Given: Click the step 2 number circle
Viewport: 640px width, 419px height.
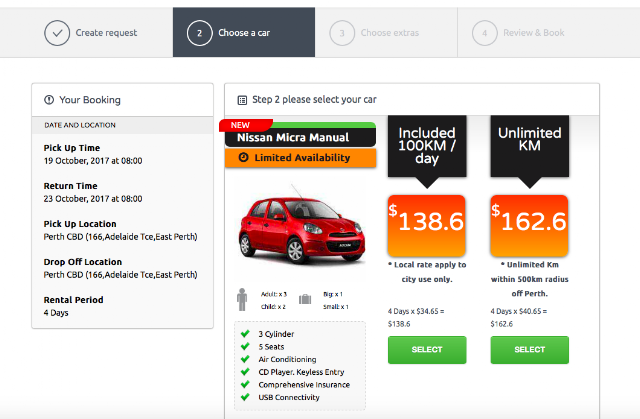Looking at the screenshot, I should point(199,33).
